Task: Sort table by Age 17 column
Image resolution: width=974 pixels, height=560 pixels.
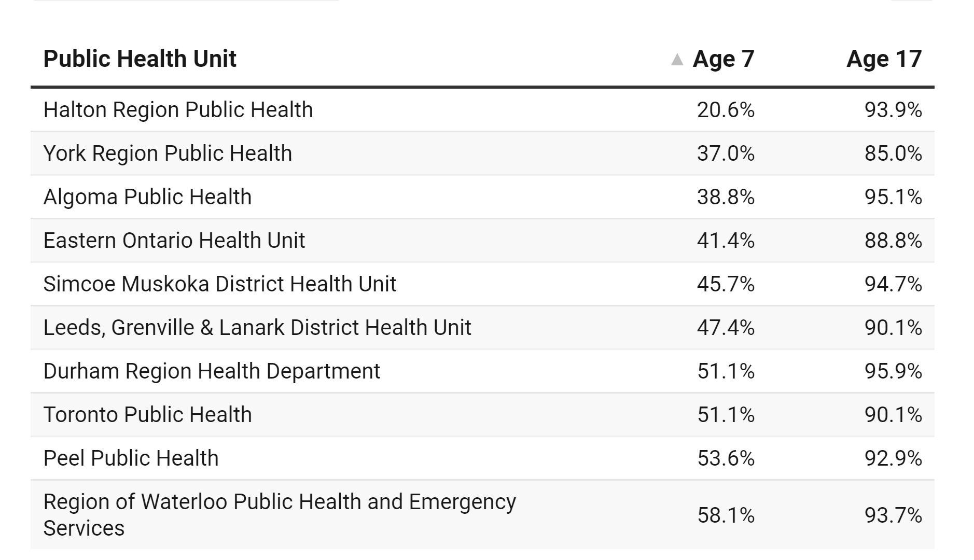Action: coord(884,59)
